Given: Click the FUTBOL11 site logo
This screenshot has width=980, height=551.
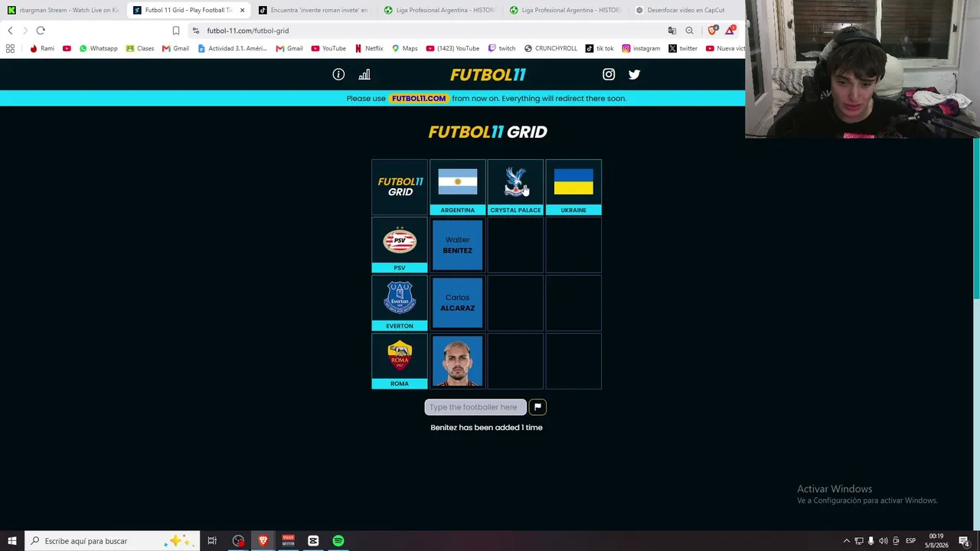Looking at the screenshot, I should 488,74.
